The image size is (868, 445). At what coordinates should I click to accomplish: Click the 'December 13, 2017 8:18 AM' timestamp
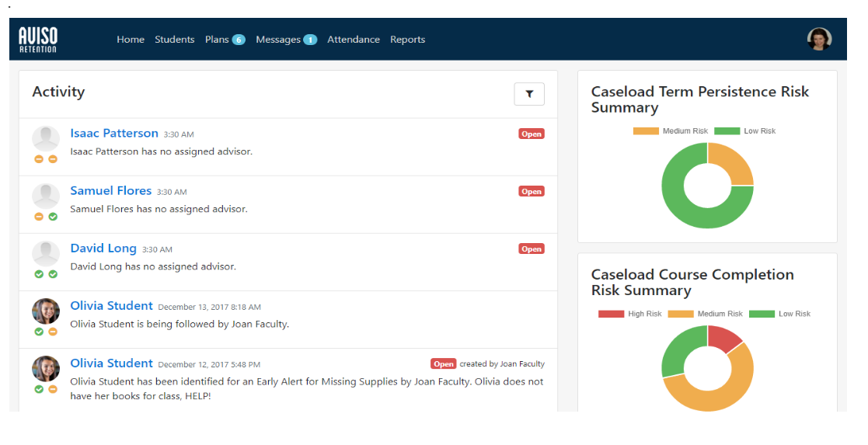[209, 308]
